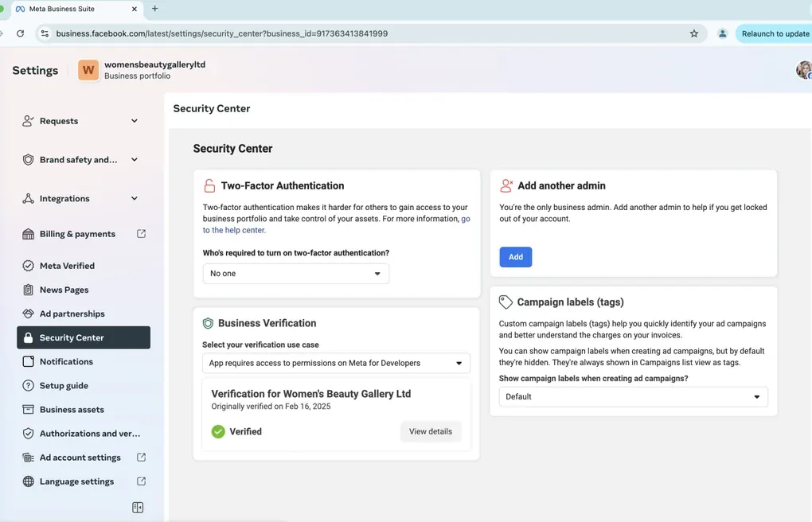Open Billing & payments external link icon
The image size is (812, 522).
(x=141, y=234)
